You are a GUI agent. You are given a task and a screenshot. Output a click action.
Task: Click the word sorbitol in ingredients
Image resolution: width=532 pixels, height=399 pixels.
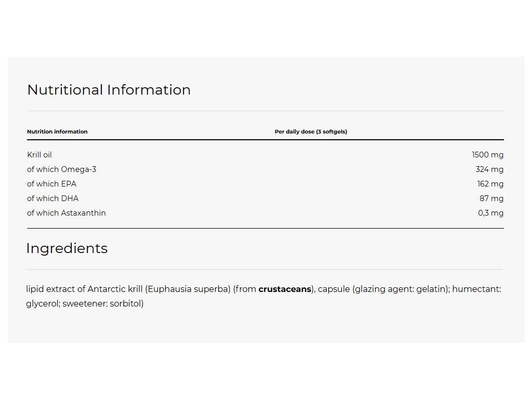click(x=125, y=304)
